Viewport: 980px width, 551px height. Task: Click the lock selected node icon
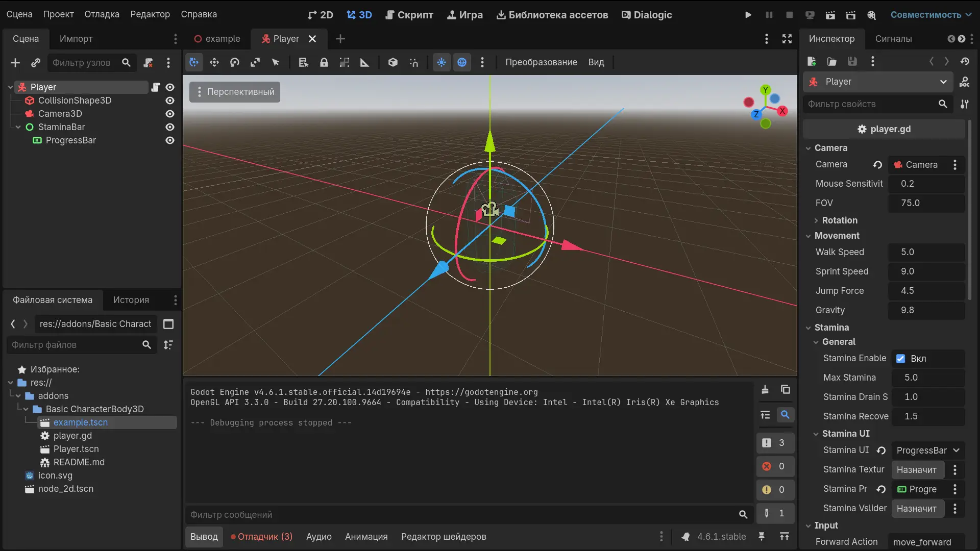tap(324, 62)
